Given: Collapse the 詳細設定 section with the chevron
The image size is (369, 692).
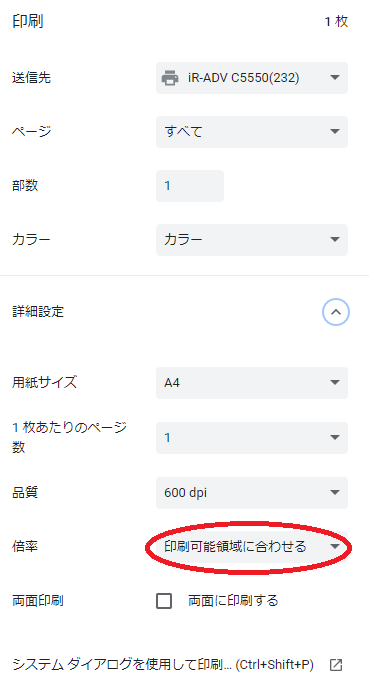Looking at the screenshot, I should point(336,312).
